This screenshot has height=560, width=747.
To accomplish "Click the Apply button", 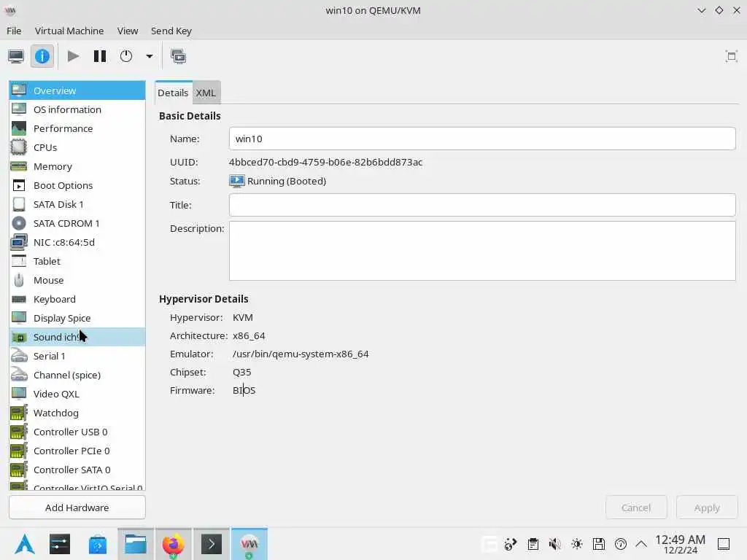I will coord(706,507).
